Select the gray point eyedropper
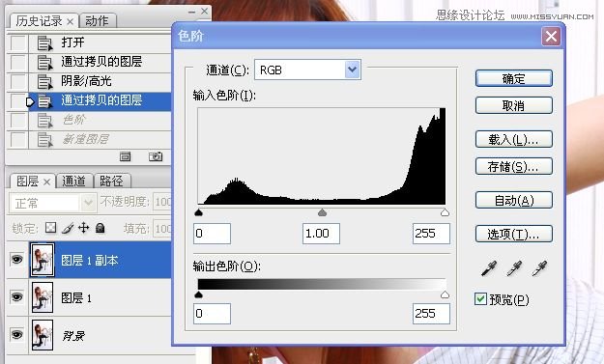The height and width of the screenshot is (364, 604). (x=514, y=268)
